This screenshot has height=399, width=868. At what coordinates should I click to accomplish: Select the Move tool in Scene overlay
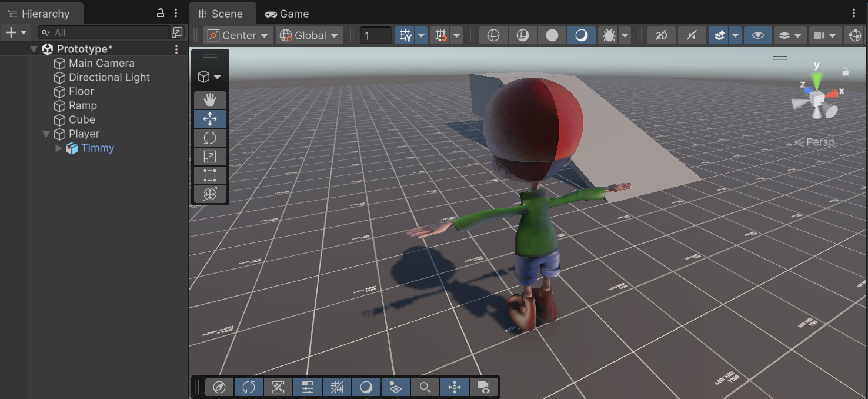(x=210, y=119)
